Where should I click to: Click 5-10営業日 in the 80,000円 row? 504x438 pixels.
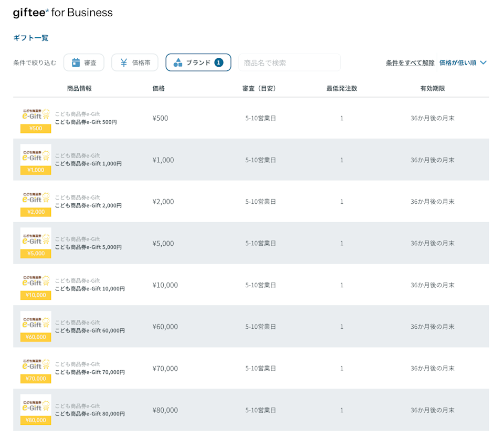tap(260, 410)
